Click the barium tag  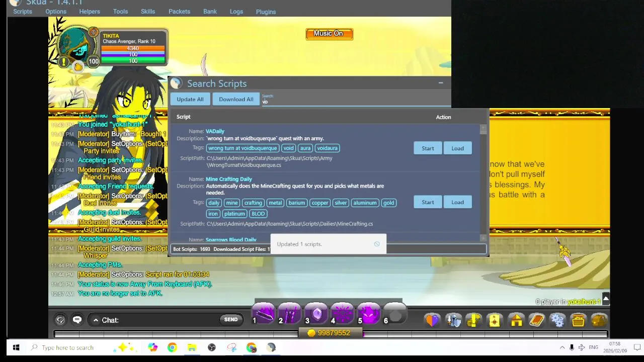pos(296,203)
